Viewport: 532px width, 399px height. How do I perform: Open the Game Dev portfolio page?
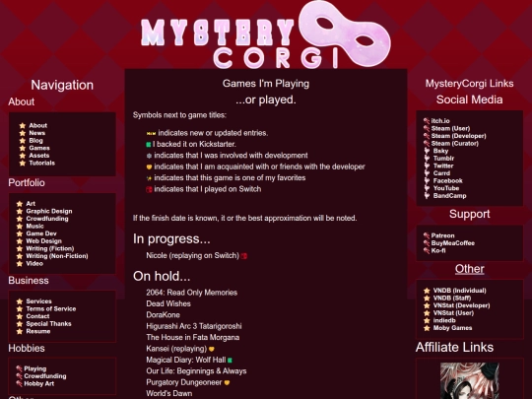click(41, 233)
